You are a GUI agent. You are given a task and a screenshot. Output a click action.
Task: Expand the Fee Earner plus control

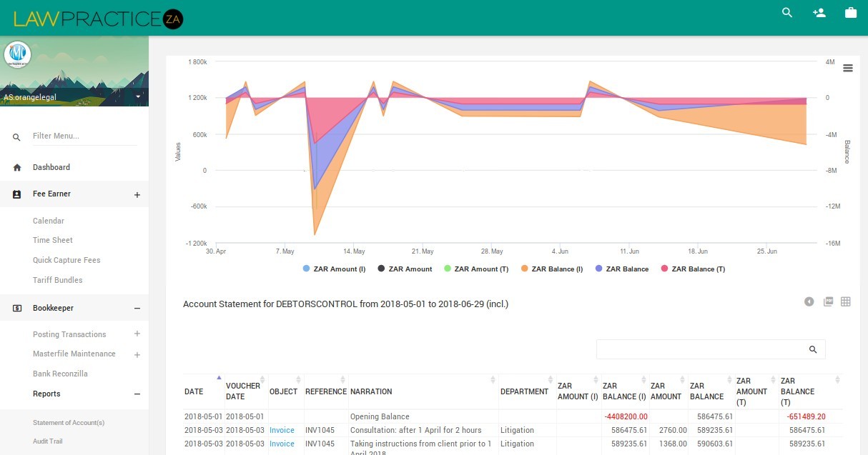[x=137, y=194]
